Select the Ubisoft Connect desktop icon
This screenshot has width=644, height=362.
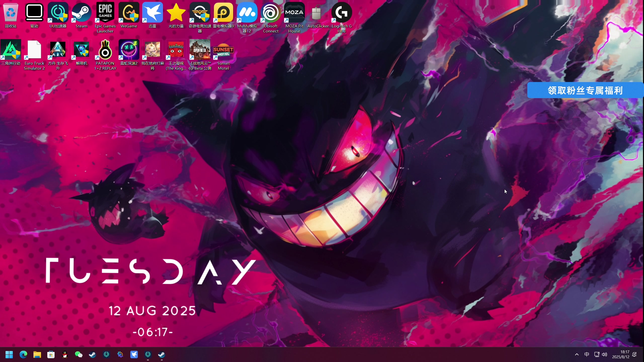point(271,18)
